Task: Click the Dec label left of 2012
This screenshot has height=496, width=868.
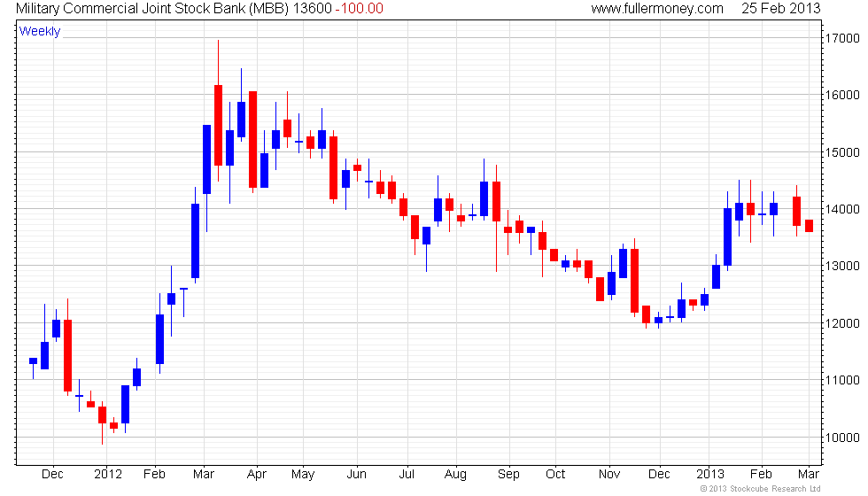Action: point(52,475)
